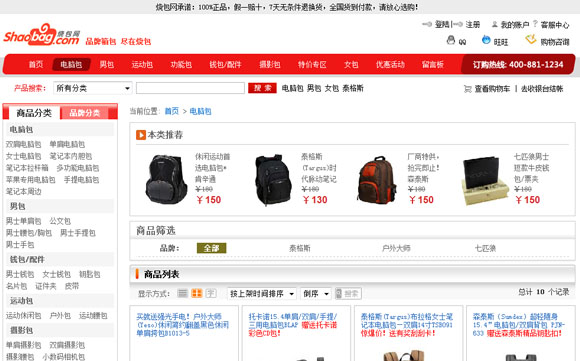Viewport: 580px width, 361px height.
Task: Go to 首页 in the red navigation bar
Action: [36, 64]
